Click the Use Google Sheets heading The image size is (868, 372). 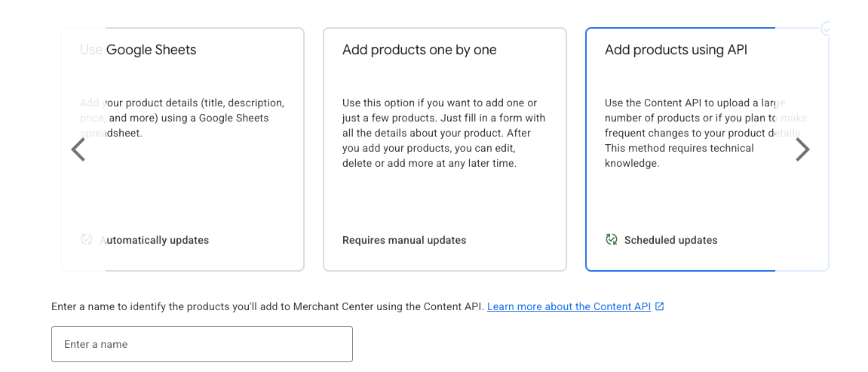click(139, 50)
